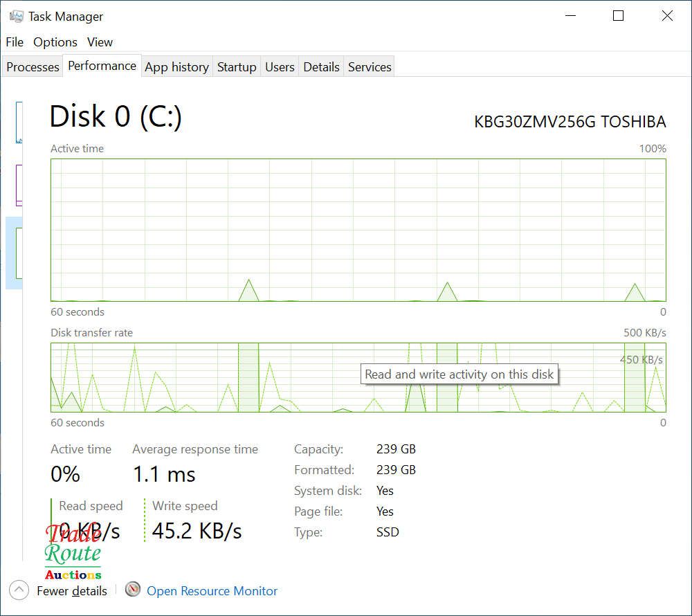Viewport: 692px width, 616px height.
Task: Maximize the Task Manager window
Action: tap(619, 16)
